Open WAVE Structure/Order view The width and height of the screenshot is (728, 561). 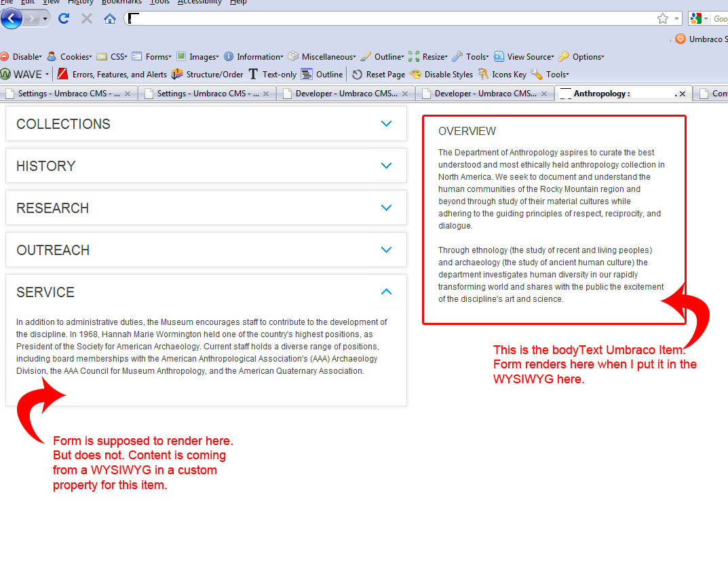click(x=208, y=75)
